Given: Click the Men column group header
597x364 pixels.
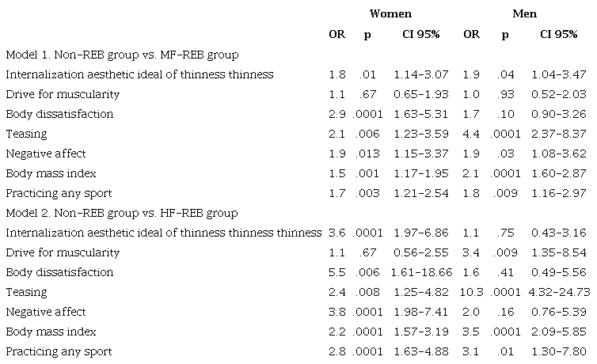Looking at the screenshot, I should pos(523,14).
